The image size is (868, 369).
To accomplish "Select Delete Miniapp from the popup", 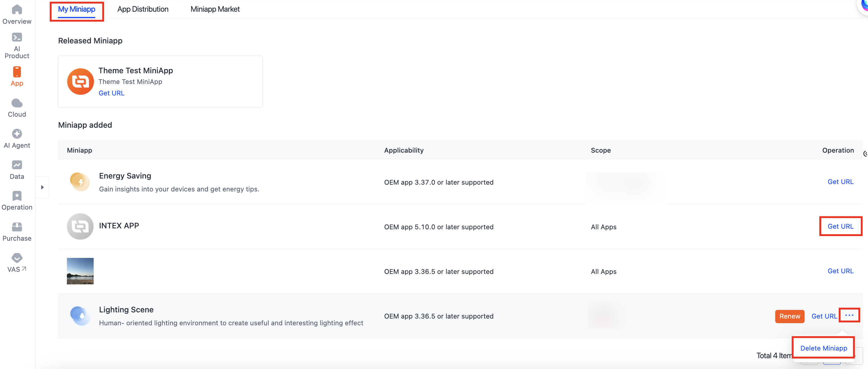I will point(823,348).
